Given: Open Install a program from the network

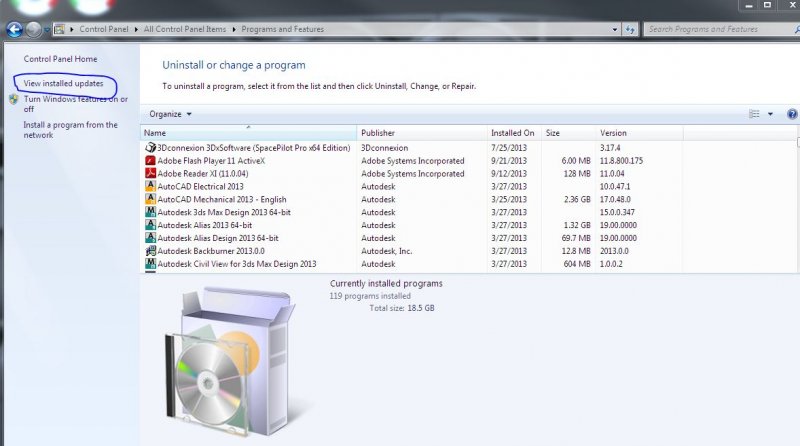Looking at the screenshot, I should pos(70,130).
